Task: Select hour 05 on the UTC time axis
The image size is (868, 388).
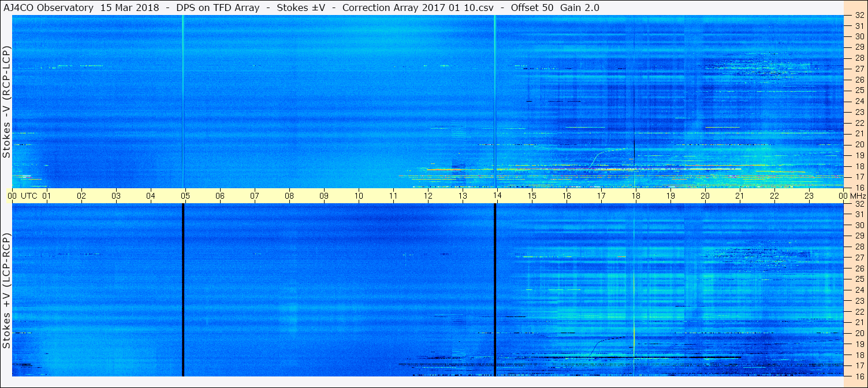Action: (185, 196)
